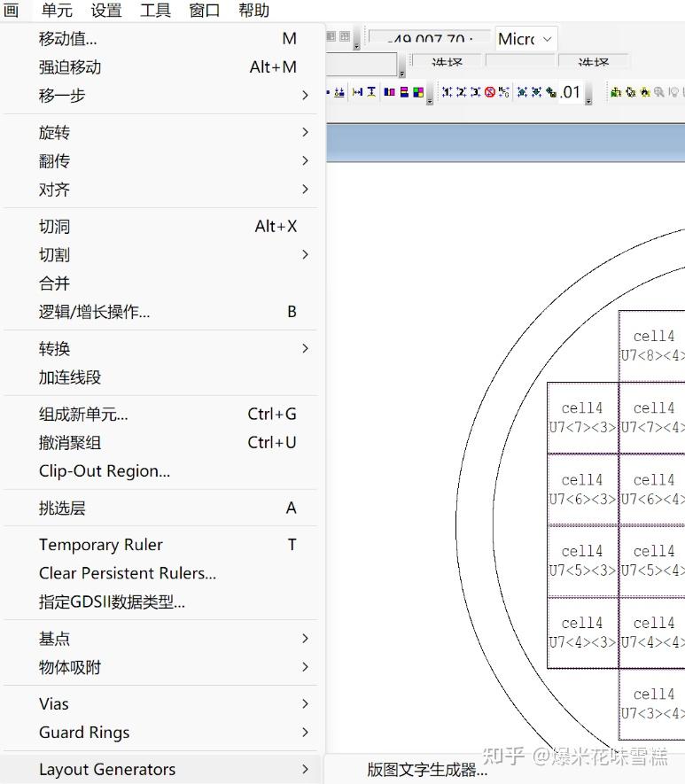Viewport: 685px width, 784px height.
Task: Open the 设置 menu
Action: (x=106, y=10)
